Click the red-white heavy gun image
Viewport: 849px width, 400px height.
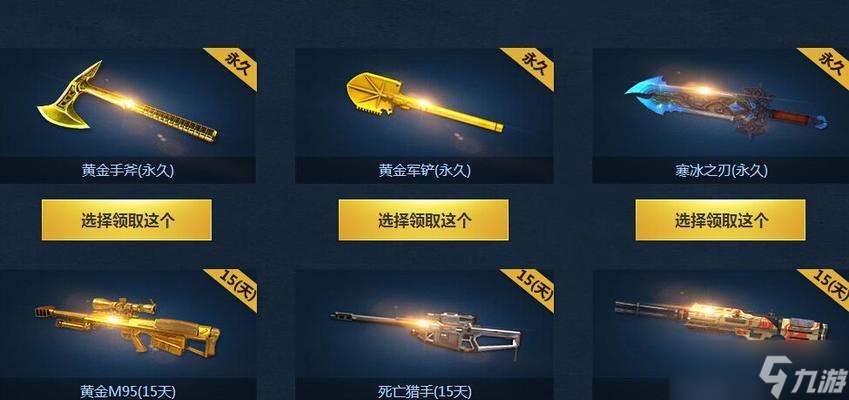click(x=721, y=323)
